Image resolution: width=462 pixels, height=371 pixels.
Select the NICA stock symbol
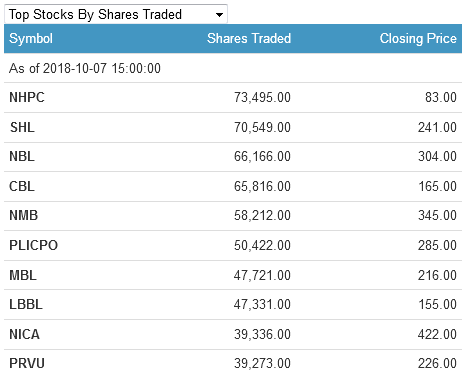(x=24, y=334)
